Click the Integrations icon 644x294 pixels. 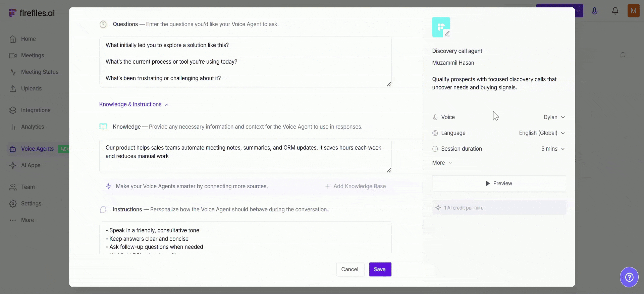[12, 110]
